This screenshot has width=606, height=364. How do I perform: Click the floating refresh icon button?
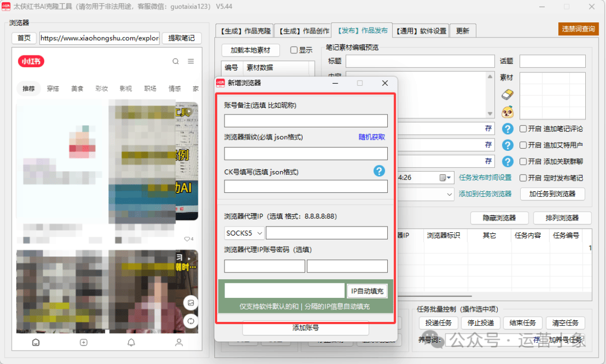(x=191, y=321)
